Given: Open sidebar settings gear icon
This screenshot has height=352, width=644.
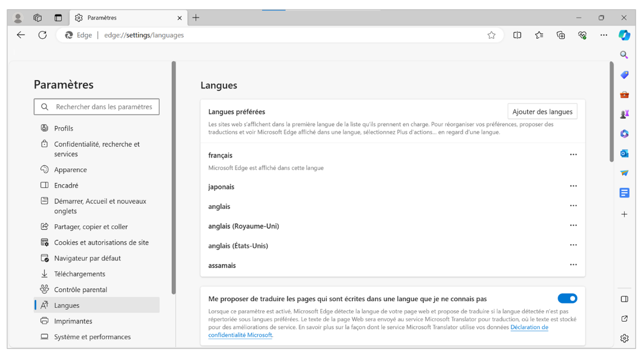Looking at the screenshot, I should 624,338.
